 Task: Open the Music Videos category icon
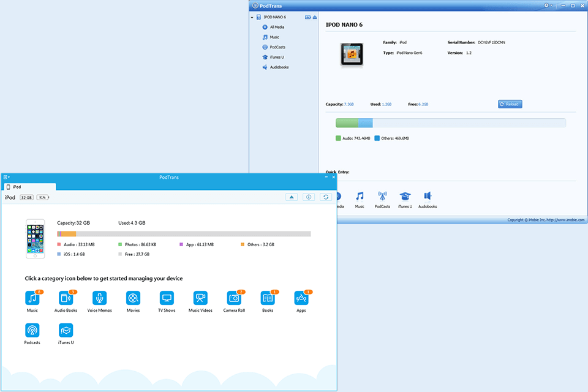point(200,298)
